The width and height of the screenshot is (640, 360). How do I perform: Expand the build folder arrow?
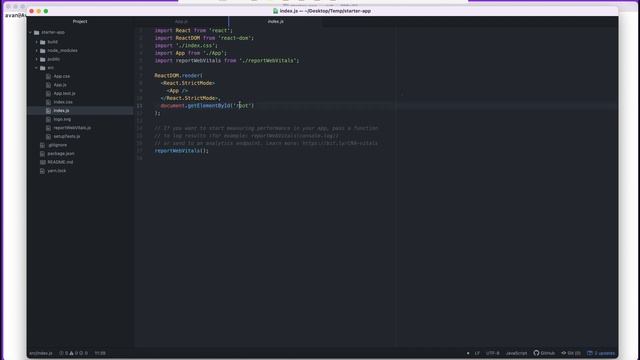pos(36,42)
